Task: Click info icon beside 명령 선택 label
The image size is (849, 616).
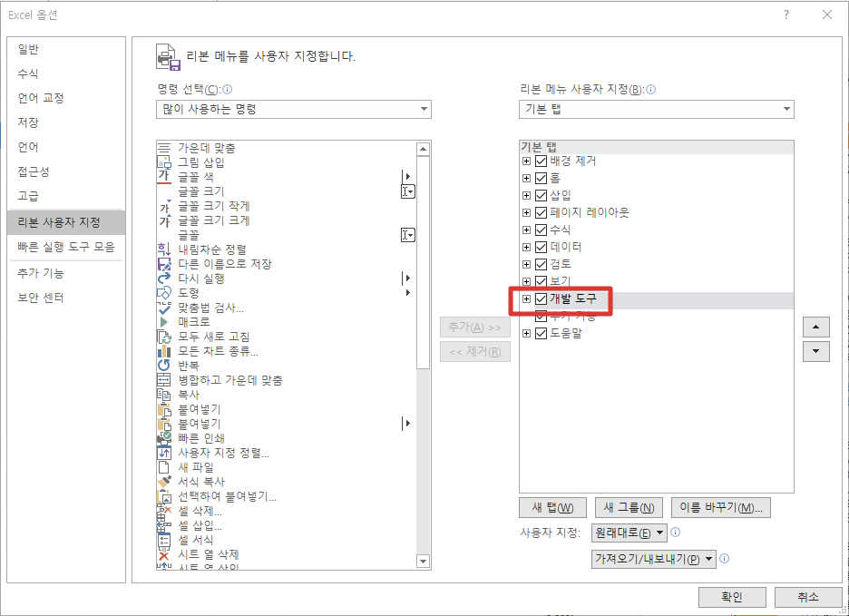Action: pos(228,90)
